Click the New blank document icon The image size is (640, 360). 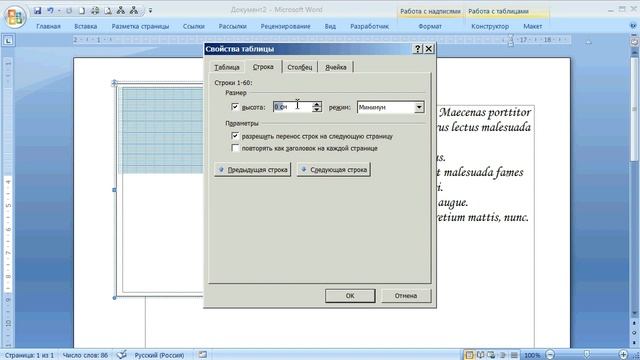(82, 11)
